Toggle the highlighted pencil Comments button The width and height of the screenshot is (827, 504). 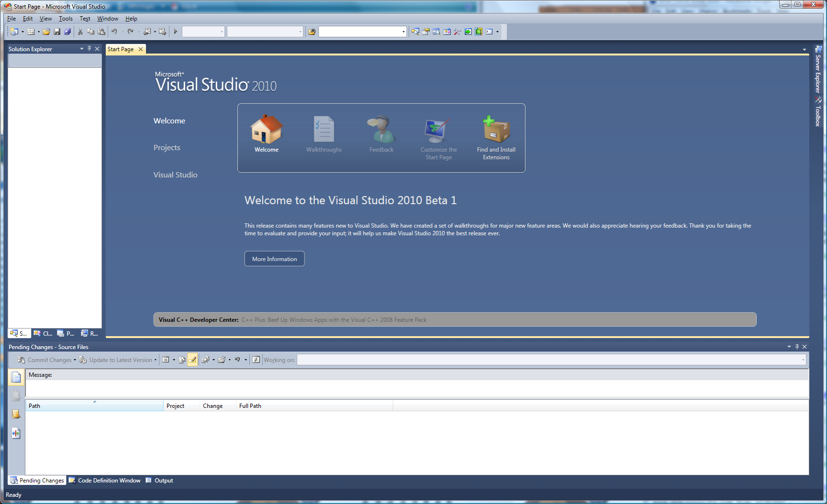(192, 360)
